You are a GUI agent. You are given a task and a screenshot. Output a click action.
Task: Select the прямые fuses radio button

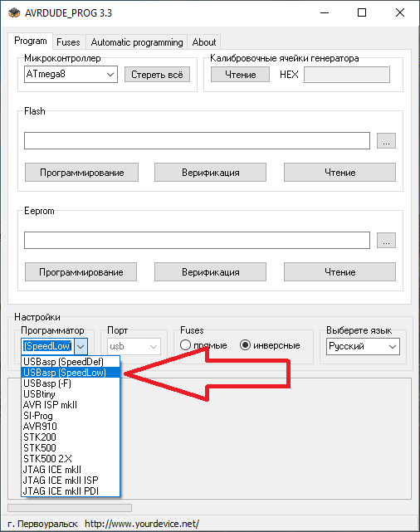[185, 345]
